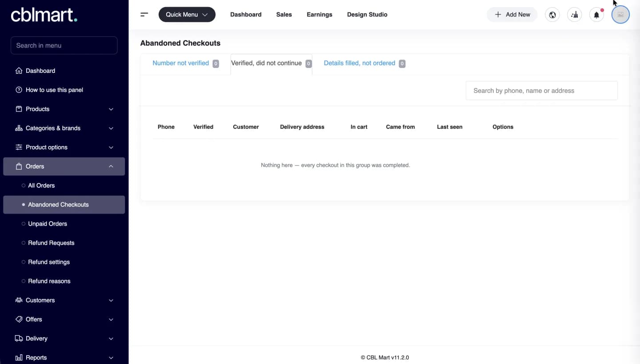640x364 pixels.
Task: Open Details filled, not ordered tab
Action: (x=364, y=63)
